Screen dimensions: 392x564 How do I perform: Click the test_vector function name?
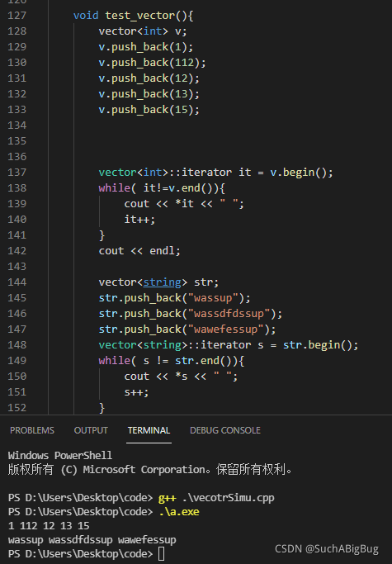coord(139,16)
